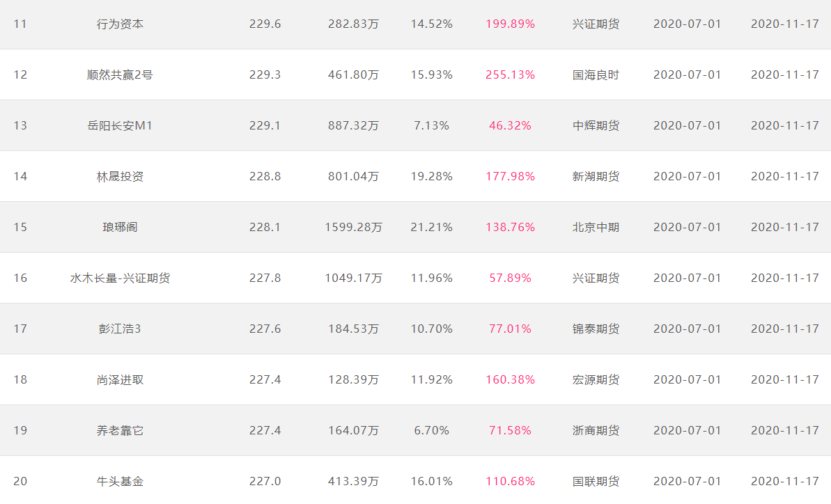Click the 牛头基金 account name
The height and width of the screenshot is (504, 831).
click(120, 482)
